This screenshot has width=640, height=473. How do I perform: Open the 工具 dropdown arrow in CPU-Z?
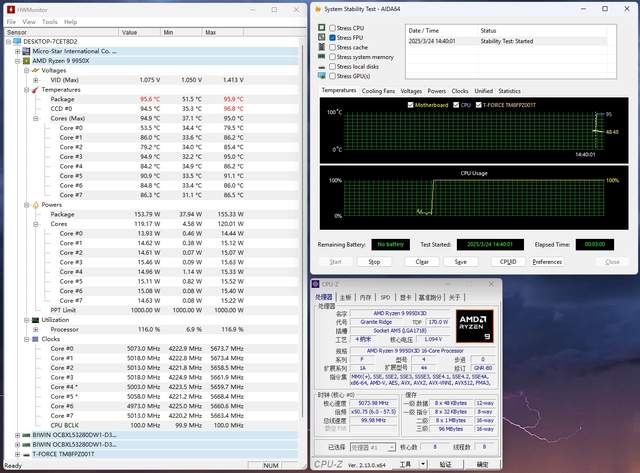coord(423,464)
